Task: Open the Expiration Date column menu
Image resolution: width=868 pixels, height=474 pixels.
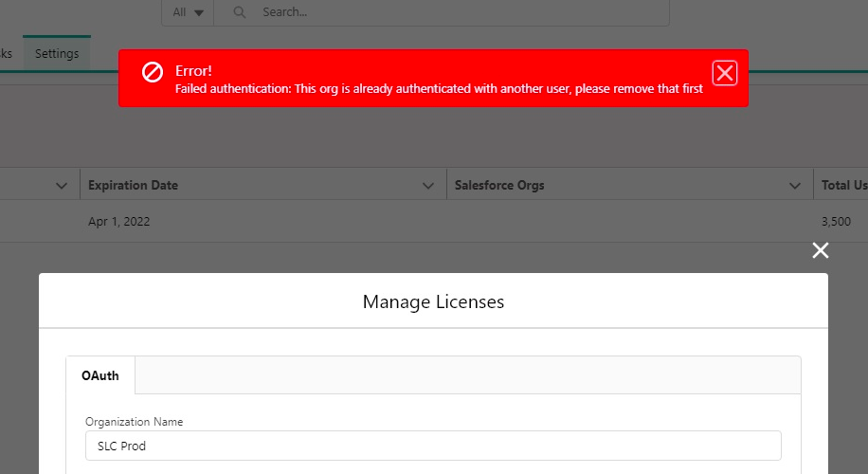Action: pyautogui.click(x=428, y=186)
